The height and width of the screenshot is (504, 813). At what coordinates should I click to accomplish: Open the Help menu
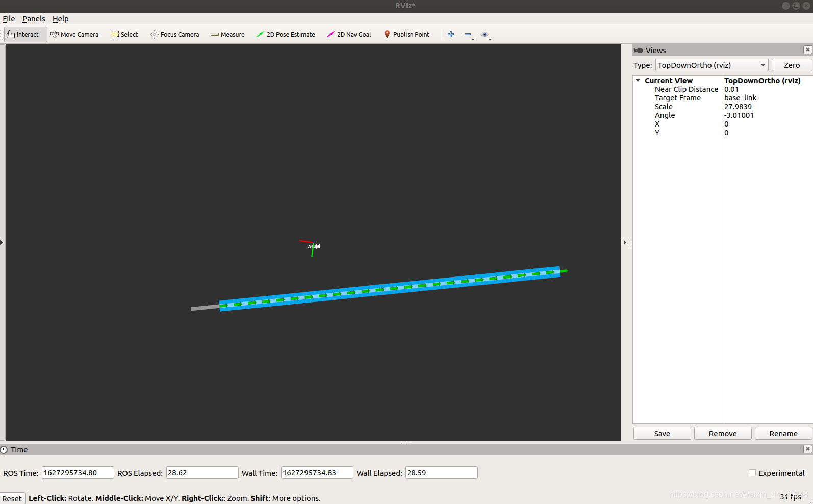tap(60, 19)
